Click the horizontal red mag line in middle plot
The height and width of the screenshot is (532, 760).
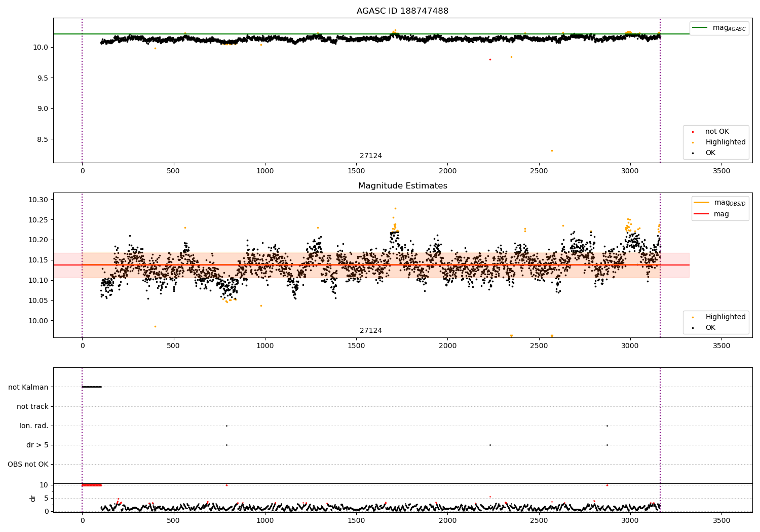(371, 265)
